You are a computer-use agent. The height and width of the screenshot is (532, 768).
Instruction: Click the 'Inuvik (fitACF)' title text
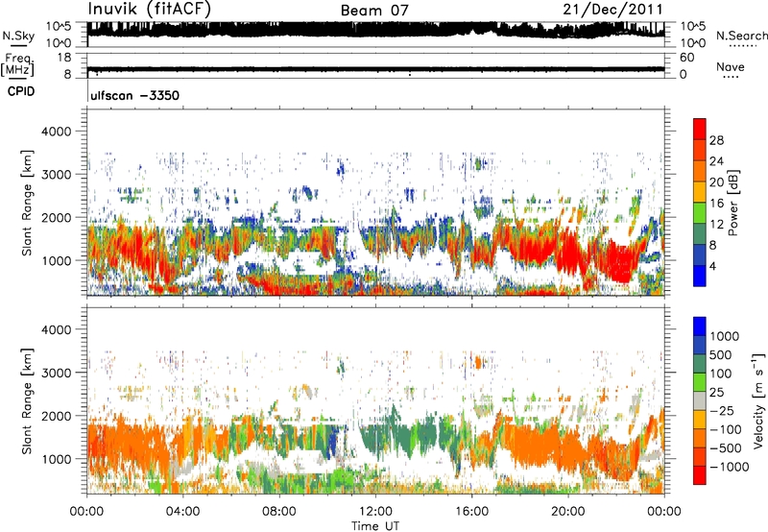coord(150,10)
